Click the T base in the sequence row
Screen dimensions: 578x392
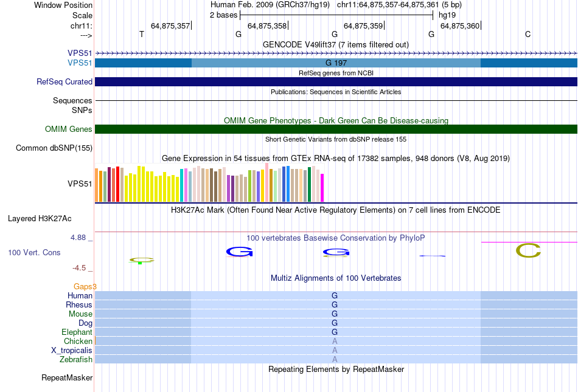coord(142,34)
